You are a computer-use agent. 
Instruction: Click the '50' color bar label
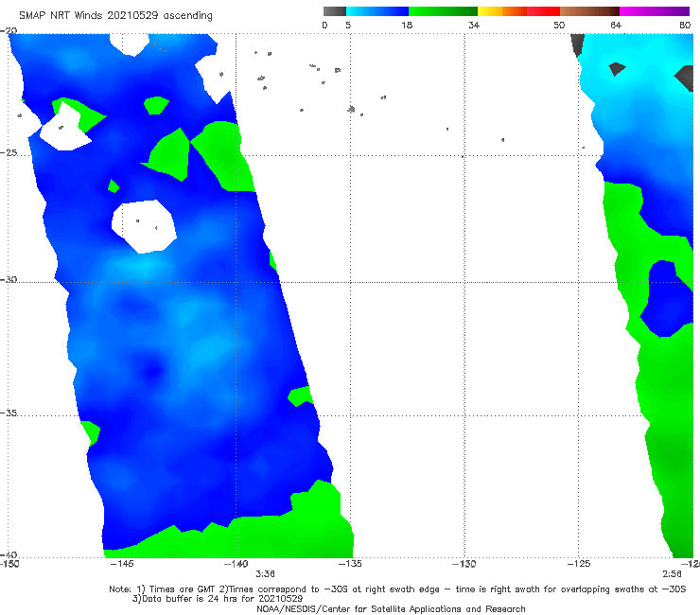[x=559, y=25]
